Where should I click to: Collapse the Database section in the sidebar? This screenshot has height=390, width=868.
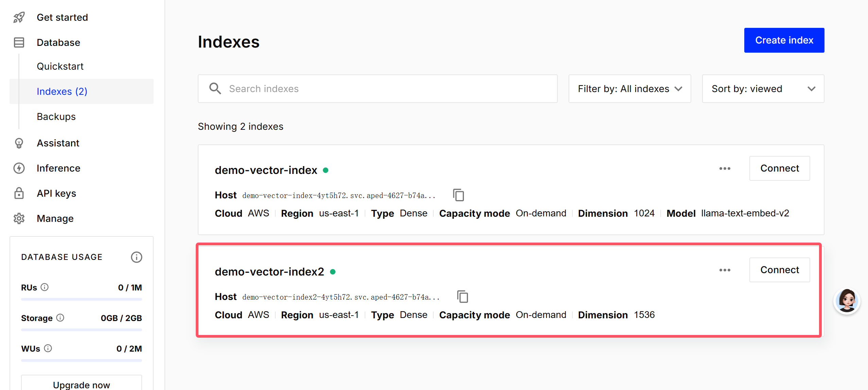point(58,42)
